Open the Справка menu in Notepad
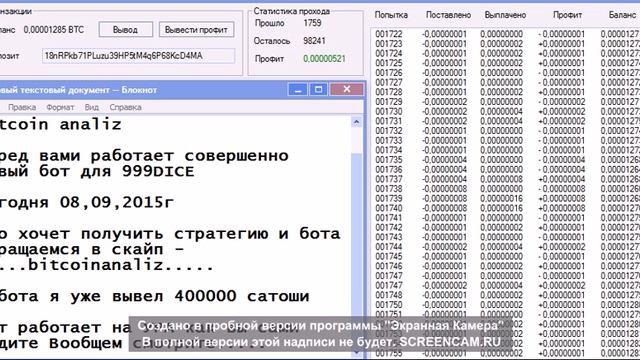Image resolution: width=640 pixels, height=360 pixels. point(125,107)
